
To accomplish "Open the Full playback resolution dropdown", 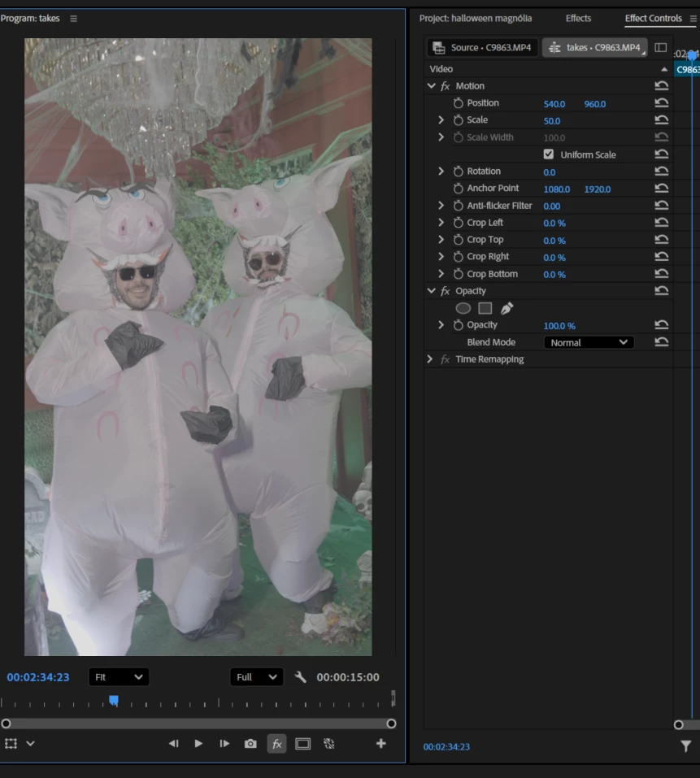I will pyautogui.click(x=256, y=676).
